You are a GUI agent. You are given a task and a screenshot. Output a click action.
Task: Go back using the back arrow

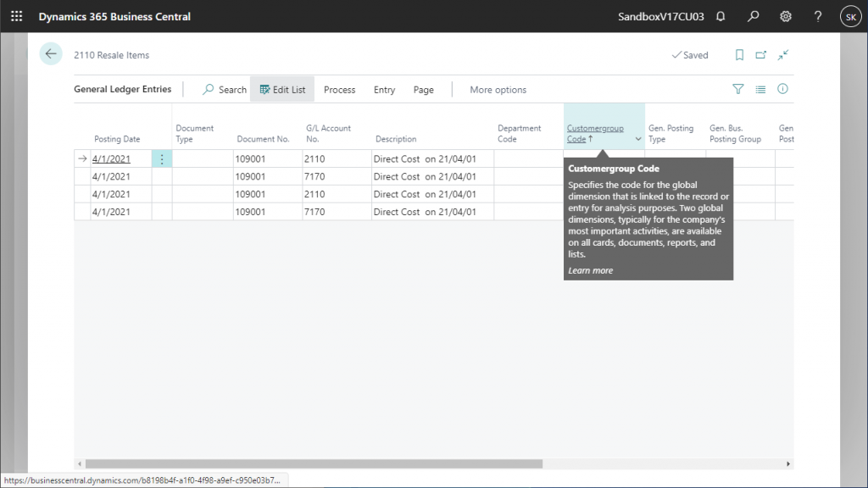coord(51,54)
